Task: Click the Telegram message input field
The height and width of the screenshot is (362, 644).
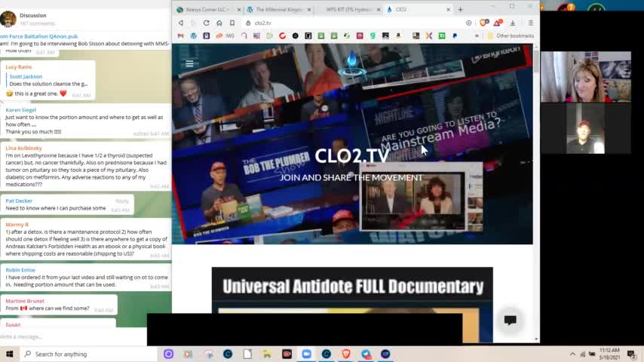Action: (73, 336)
